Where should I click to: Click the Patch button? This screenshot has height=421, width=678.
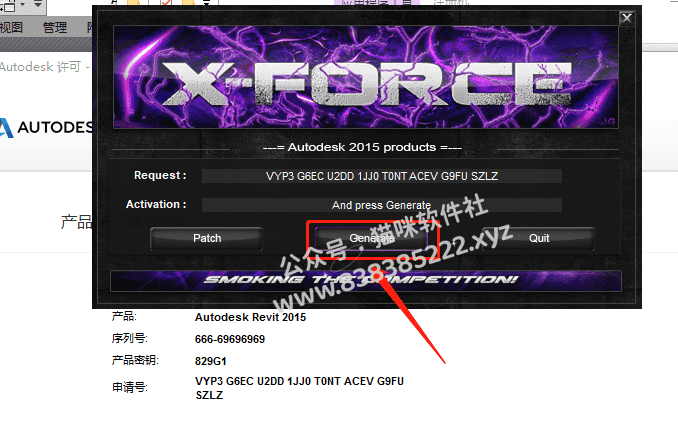point(207,238)
